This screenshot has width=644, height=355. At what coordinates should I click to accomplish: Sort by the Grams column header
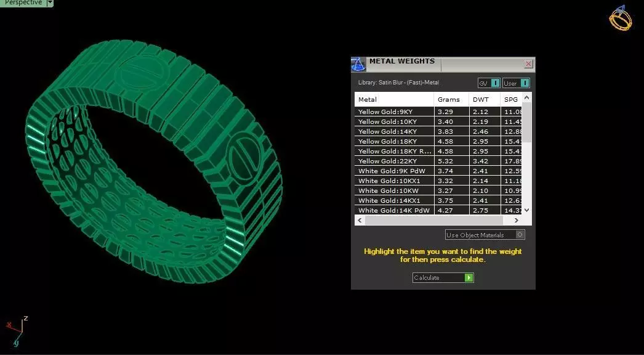pyautogui.click(x=451, y=100)
